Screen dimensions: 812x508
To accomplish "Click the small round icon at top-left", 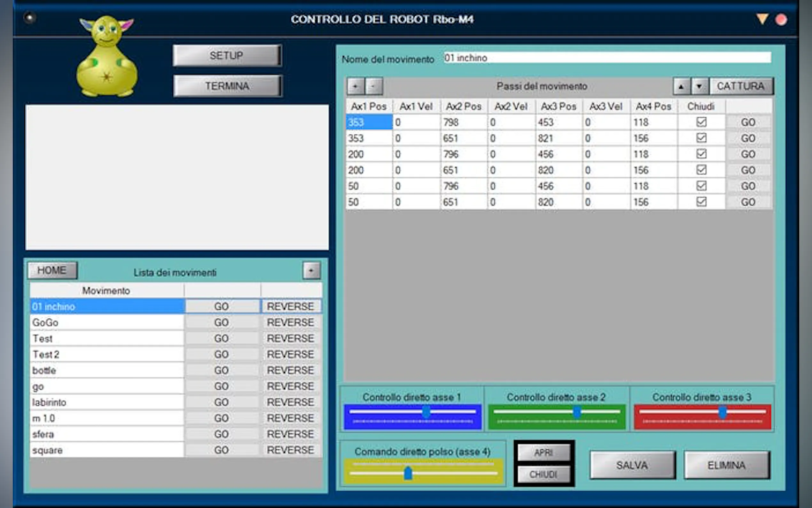I will coord(30,18).
